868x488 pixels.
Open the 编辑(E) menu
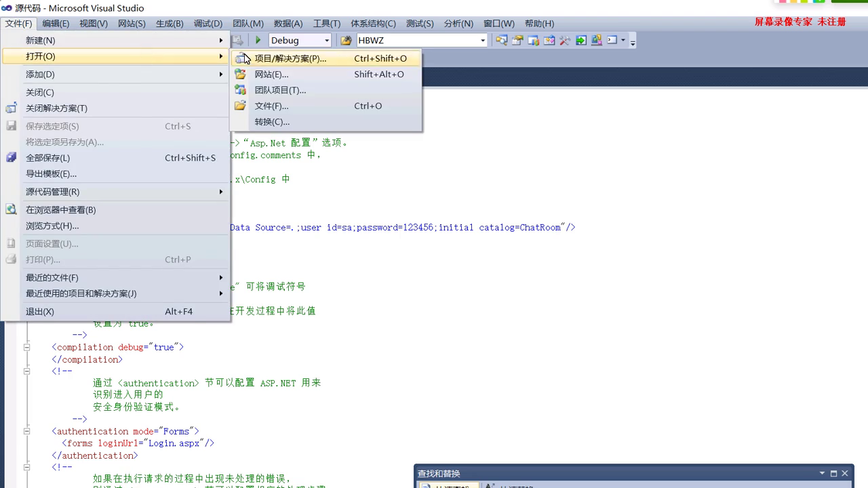56,24
